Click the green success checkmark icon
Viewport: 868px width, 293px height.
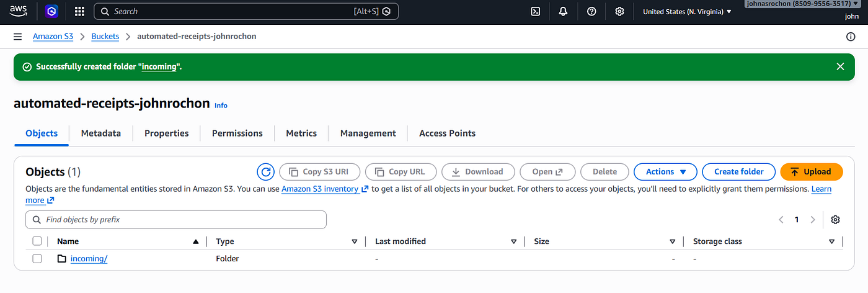(x=27, y=66)
